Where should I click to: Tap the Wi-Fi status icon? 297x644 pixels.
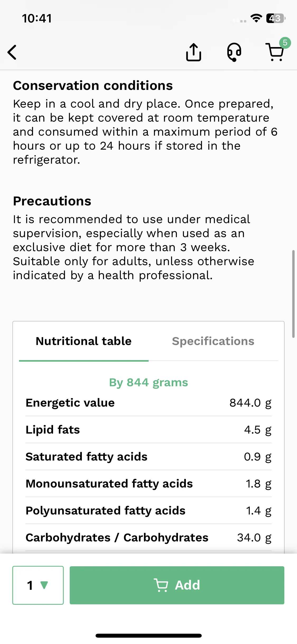(x=256, y=18)
